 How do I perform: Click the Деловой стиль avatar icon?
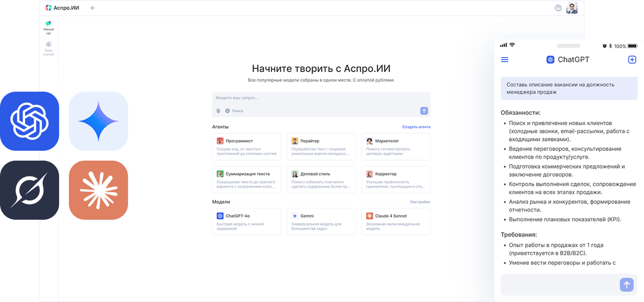[295, 174]
